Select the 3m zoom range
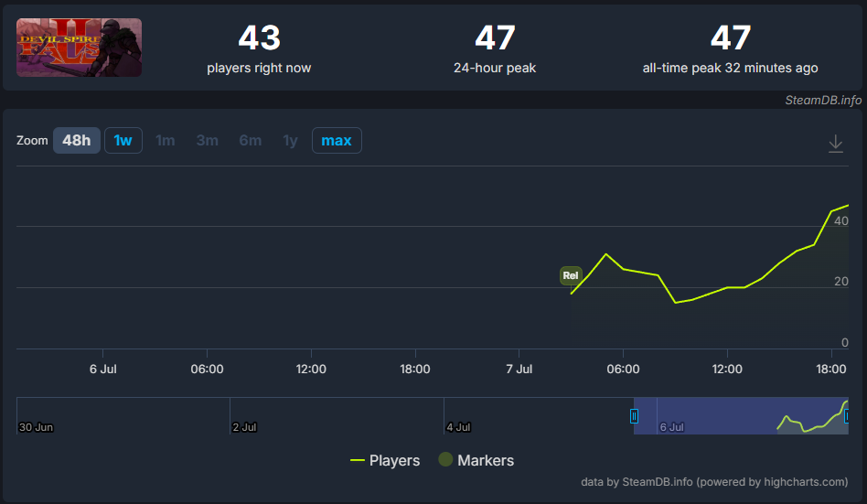867x504 pixels. tap(207, 141)
